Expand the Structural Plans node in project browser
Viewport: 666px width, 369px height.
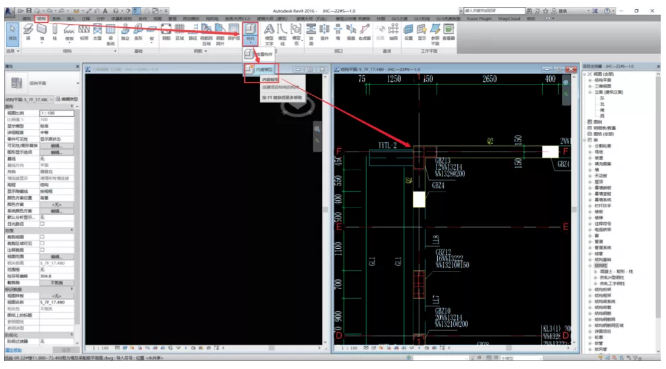click(x=590, y=80)
